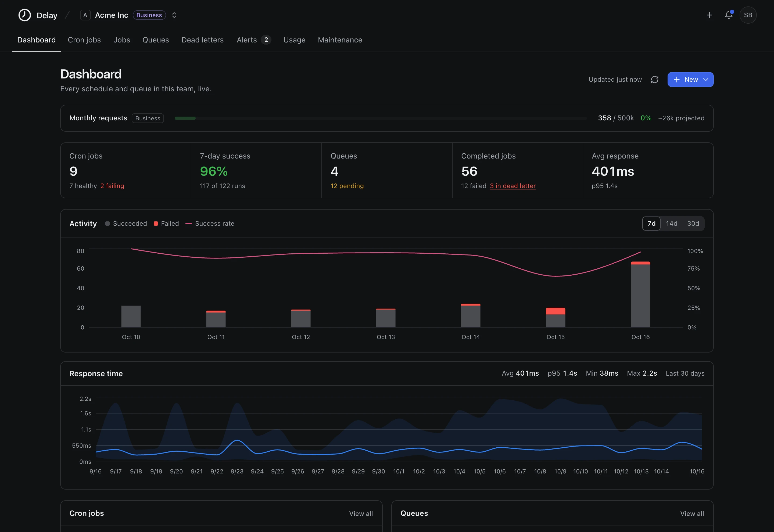Open the Dead letters tab
The height and width of the screenshot is (532, 774).
pos(202,40)
